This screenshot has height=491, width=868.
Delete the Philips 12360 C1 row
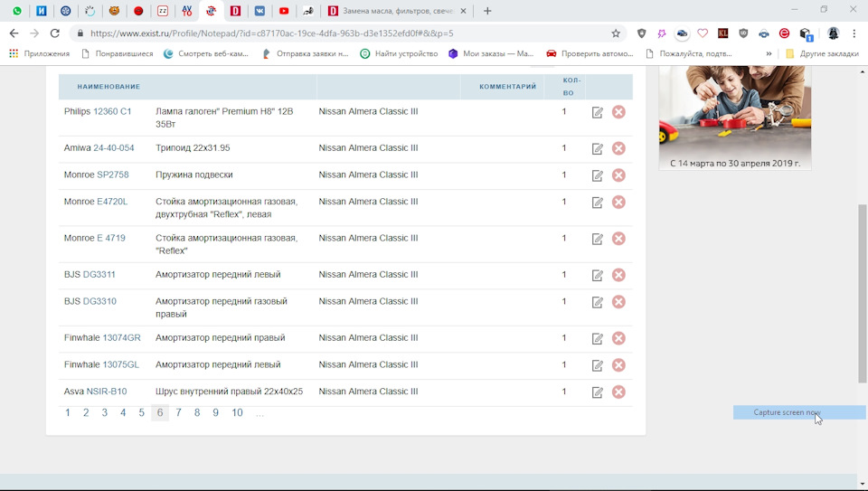[x=618, y=112]
